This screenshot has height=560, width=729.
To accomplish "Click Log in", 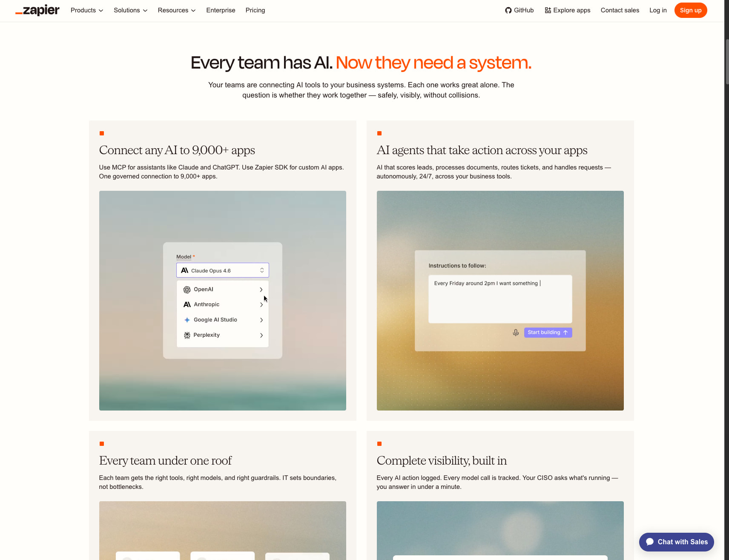I will pyautogui.click(x=658, y=10).
